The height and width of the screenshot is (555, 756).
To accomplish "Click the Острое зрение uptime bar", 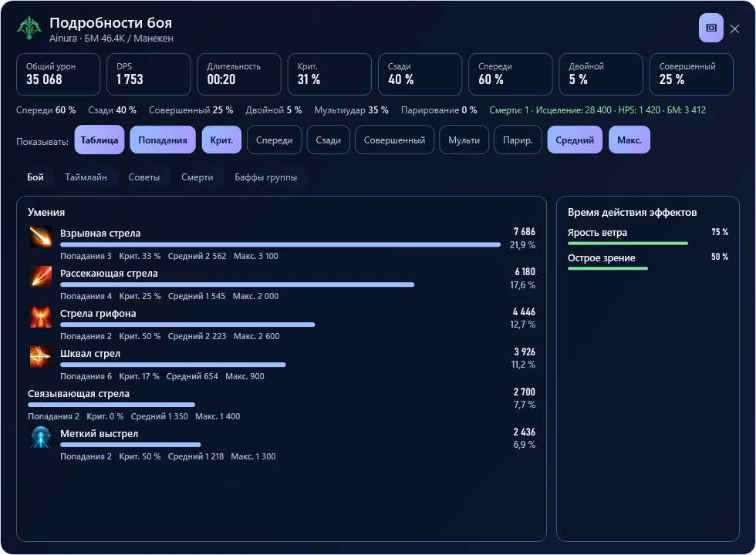I will coord(608,268).
